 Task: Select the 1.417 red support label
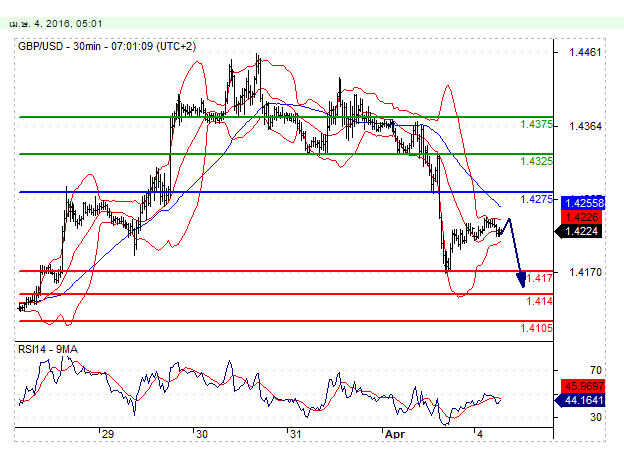tap(539, 278)
